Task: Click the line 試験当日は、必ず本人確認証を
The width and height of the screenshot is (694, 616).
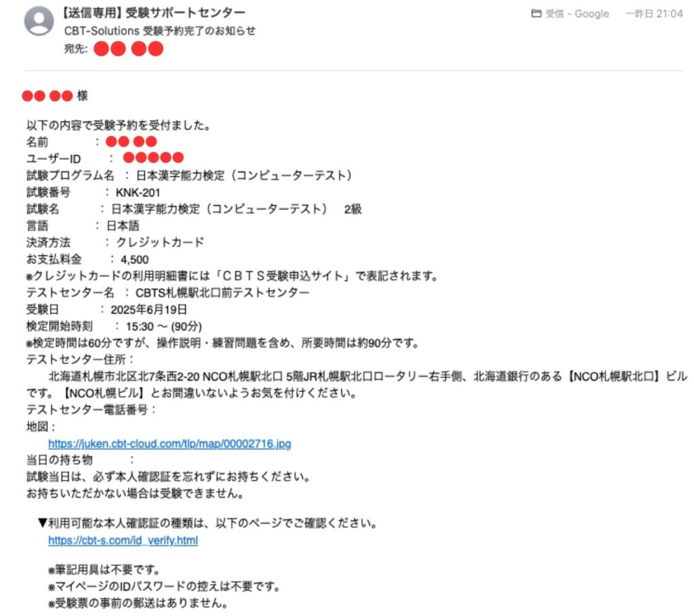Action: pos(168,476)
